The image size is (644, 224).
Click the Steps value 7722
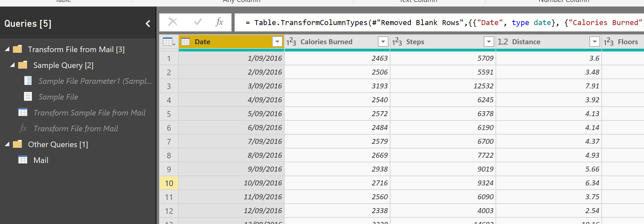coord(443,155)
